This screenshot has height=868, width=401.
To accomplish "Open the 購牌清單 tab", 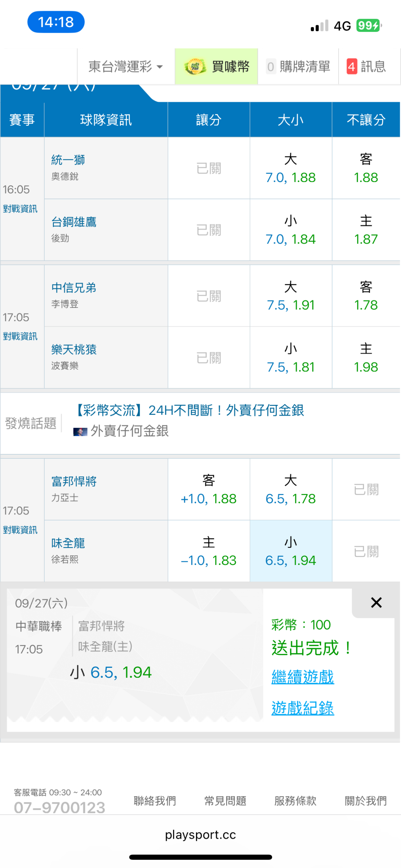I will pyautogui.click(x=298, y=67).
